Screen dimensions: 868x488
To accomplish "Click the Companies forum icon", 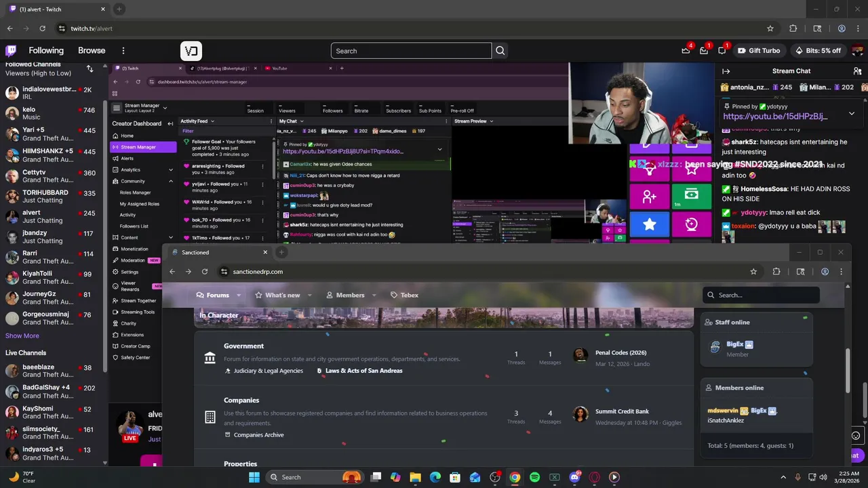I will coord(210,417).
